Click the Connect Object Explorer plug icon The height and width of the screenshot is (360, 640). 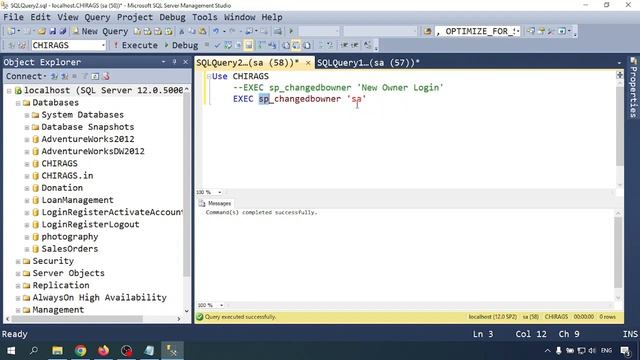coord(54,76)
